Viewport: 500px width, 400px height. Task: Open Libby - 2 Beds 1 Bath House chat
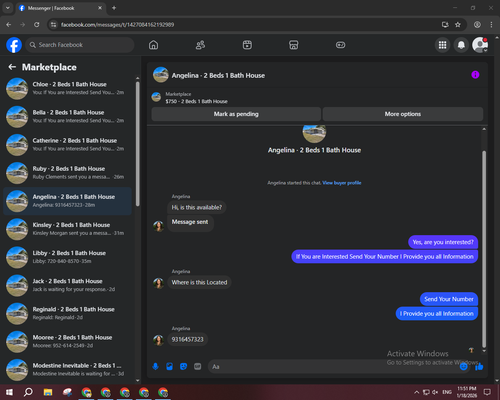pyautogui.click(x=68, y=257)
